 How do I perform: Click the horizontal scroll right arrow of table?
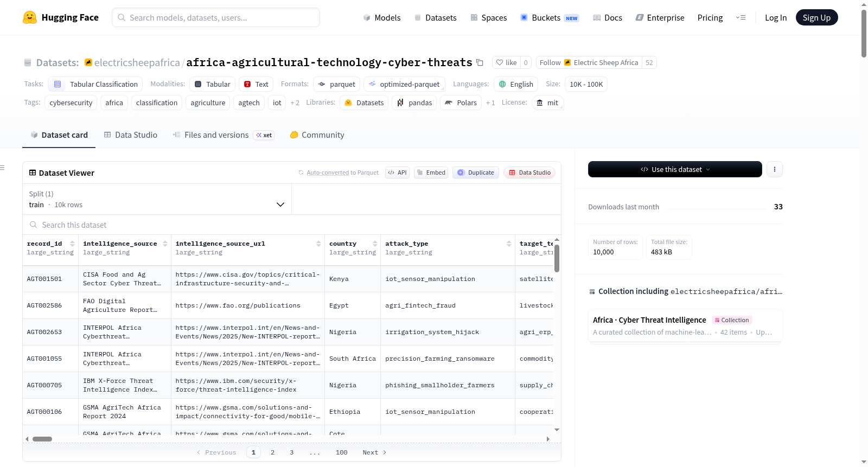coord(548,439)
